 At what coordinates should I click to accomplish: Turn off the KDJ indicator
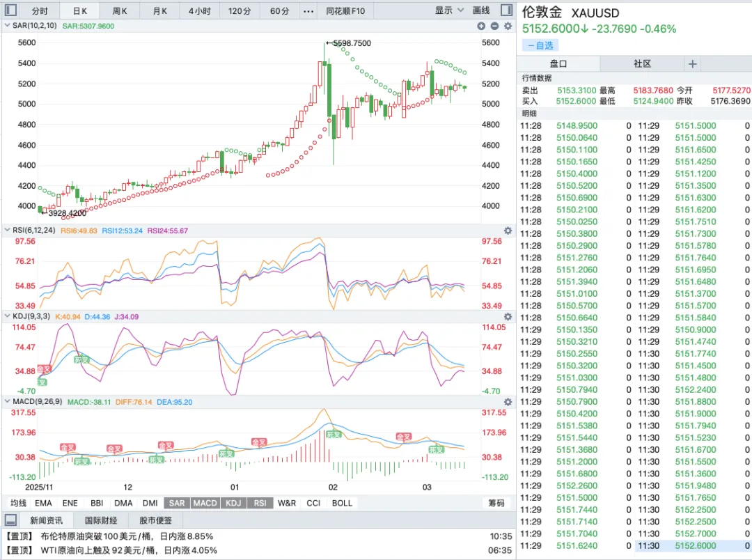tap(233, 503)
